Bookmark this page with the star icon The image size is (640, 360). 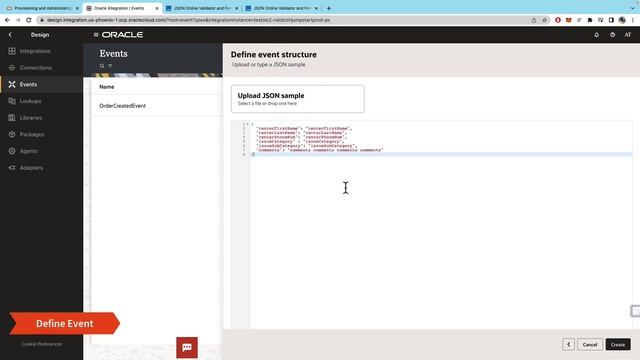pos(544,20)
